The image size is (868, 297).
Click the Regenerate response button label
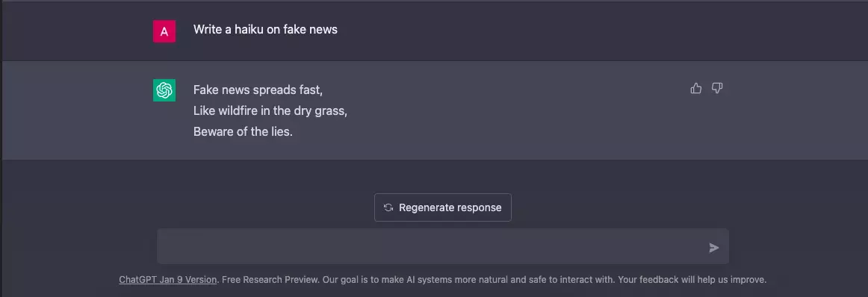(450, 207)
